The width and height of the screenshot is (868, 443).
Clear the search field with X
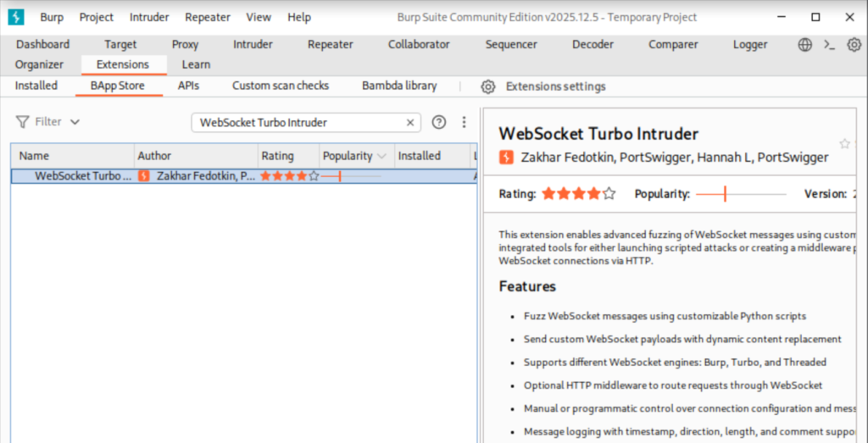click(410, 123)
